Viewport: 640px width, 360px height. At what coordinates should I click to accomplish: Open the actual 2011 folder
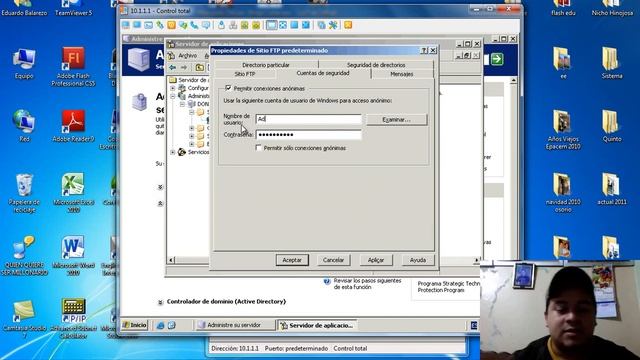611,189
